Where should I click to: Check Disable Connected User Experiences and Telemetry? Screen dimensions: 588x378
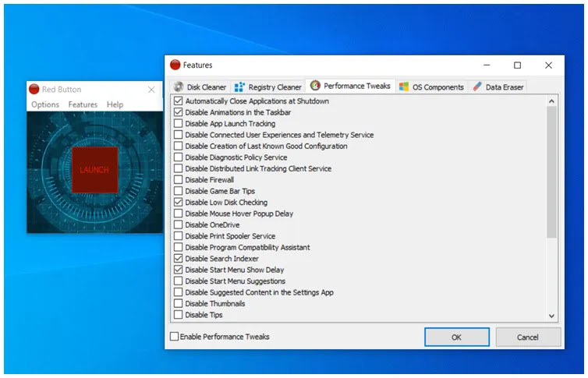[179, 135]
